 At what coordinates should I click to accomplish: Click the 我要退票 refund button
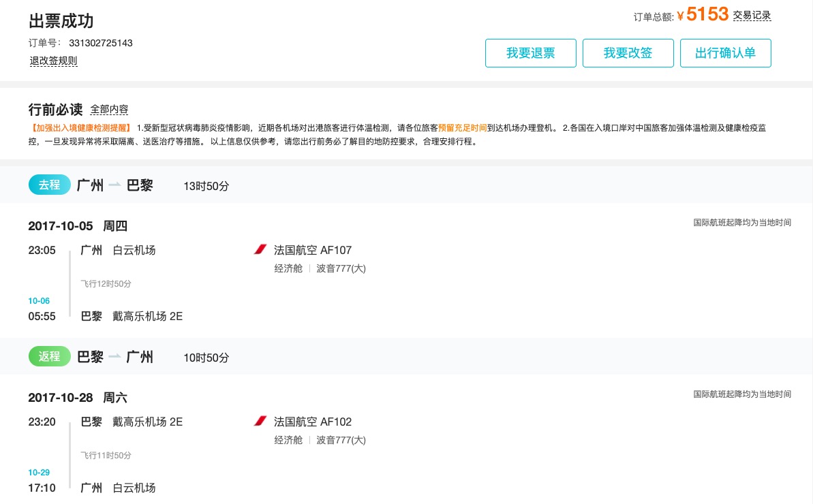coord(530,53)
